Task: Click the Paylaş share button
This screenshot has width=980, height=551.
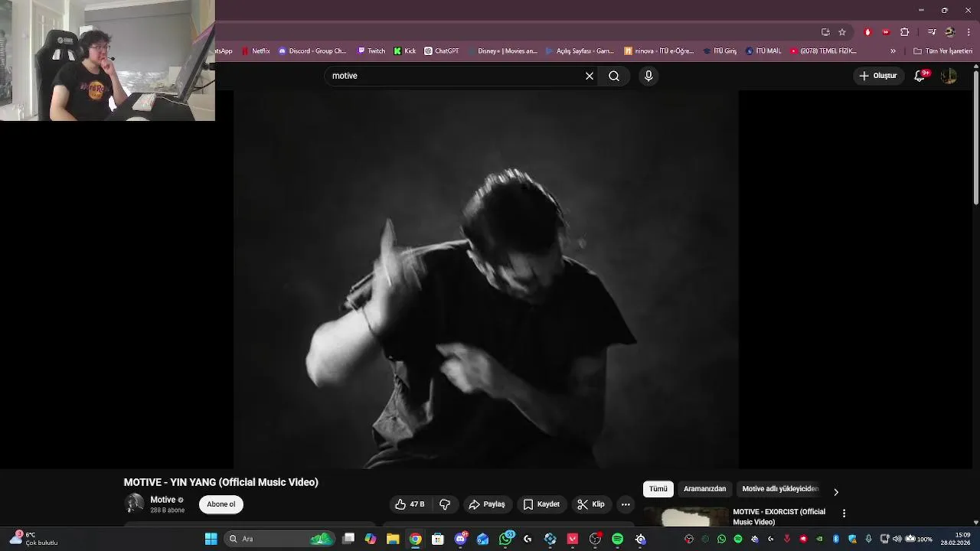Action: tap(487, 504)
